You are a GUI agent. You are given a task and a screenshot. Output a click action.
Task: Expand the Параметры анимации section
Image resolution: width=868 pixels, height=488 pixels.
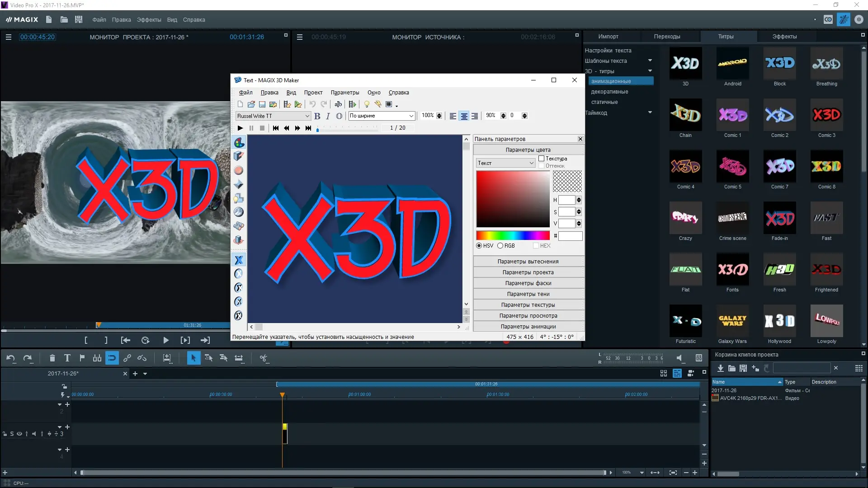(x=528, y=327)
